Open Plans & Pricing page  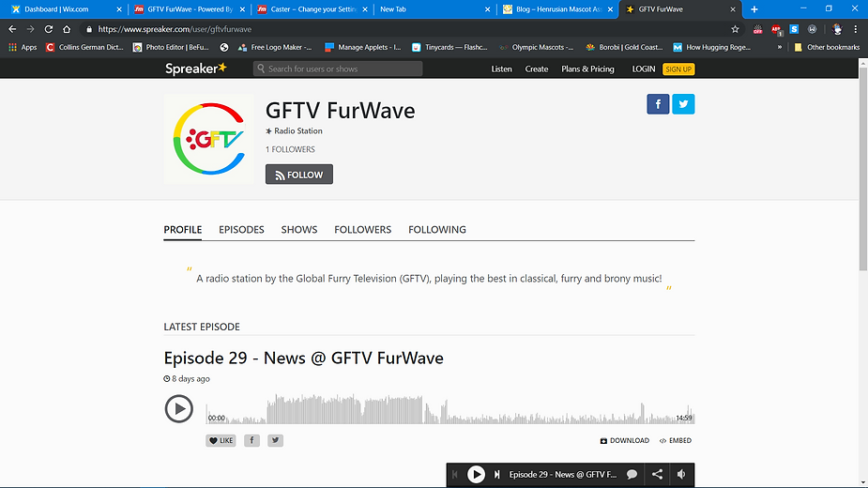(x=587, y=69)
